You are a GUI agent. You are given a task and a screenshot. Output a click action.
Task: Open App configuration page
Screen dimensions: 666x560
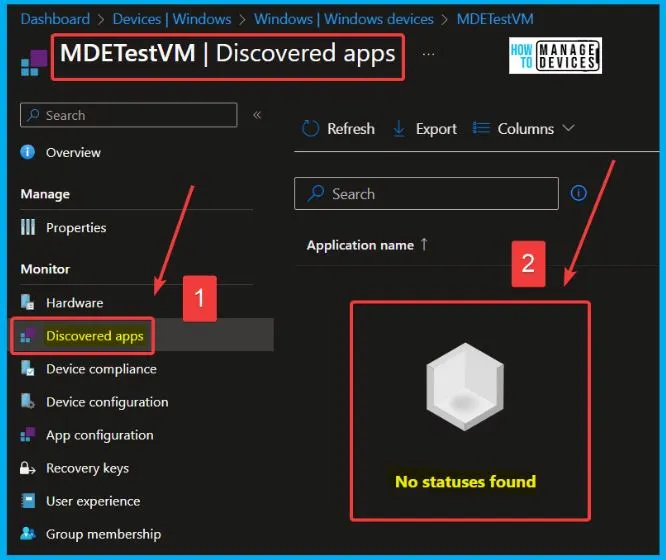click(x=100, y=435)
